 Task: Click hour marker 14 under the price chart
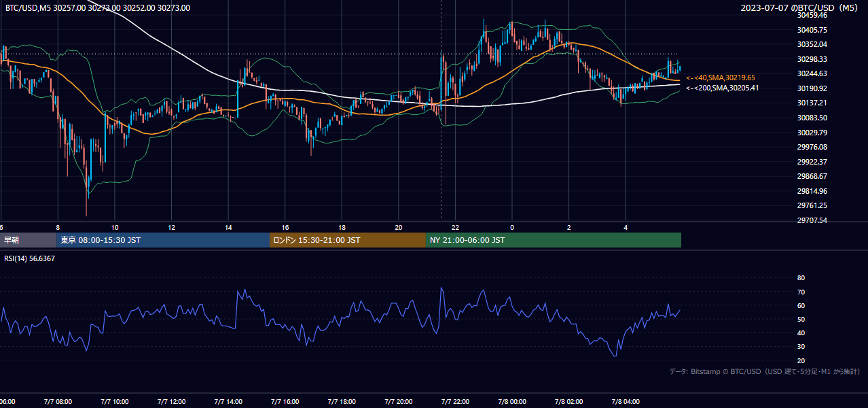pos(228,227)
